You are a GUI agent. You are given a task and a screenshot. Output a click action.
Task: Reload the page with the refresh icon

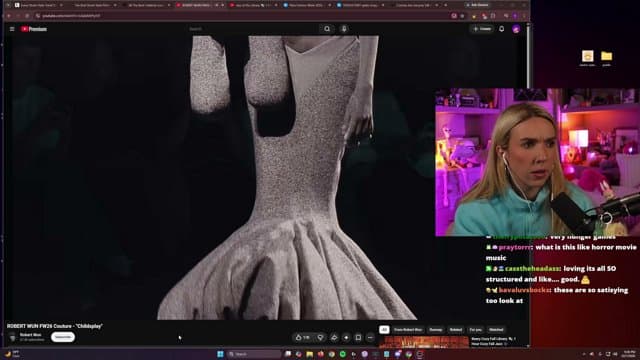27,16
